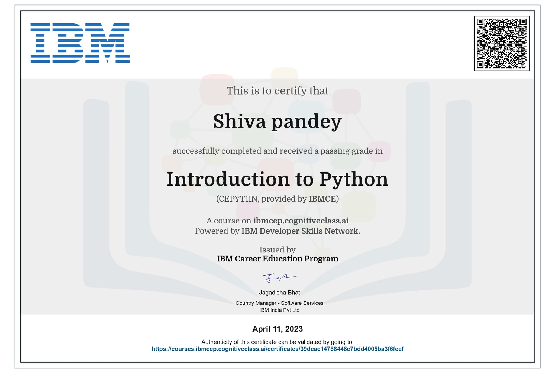The height and width of the screenshot is (392, 555).
Task: Click the course title Introduction to Python
Action: tap(277, 179)
